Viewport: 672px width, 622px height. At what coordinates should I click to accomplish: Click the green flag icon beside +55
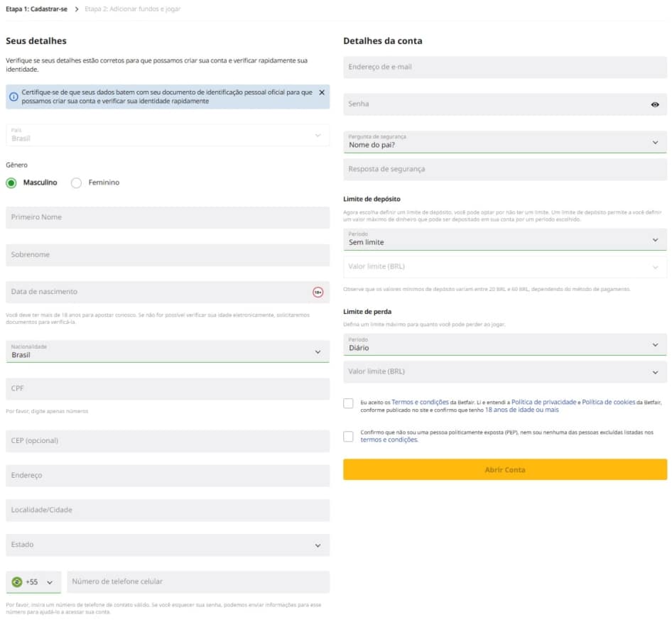tap(17, 582)
